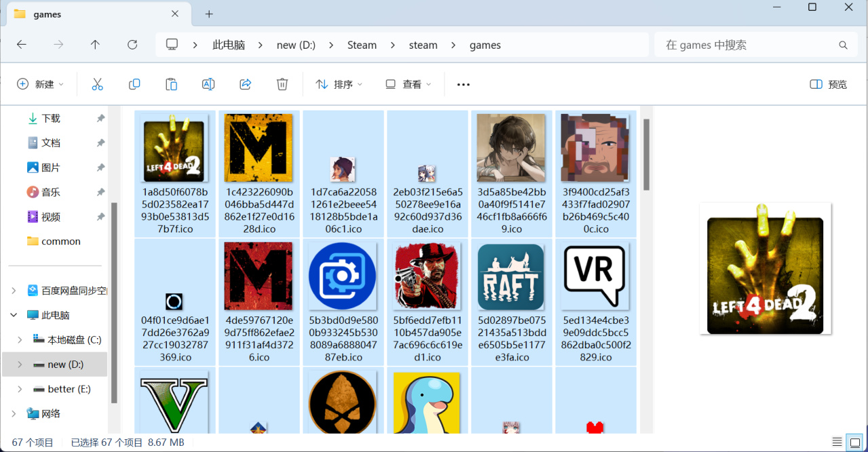Unpin 下载 using its pin icon
The width and height of the screenshot is (868, 452).
pos(100,119)
